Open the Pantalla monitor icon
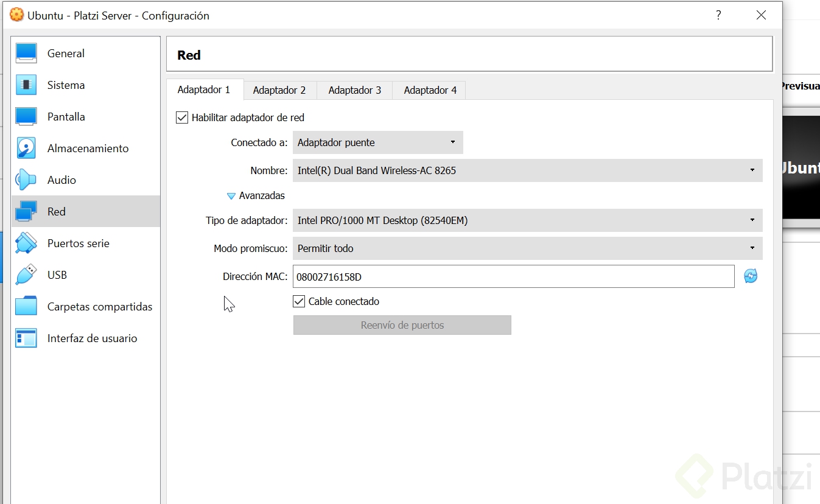The height and width of the screenshot is (504, 820). click(x=26, y=117)
